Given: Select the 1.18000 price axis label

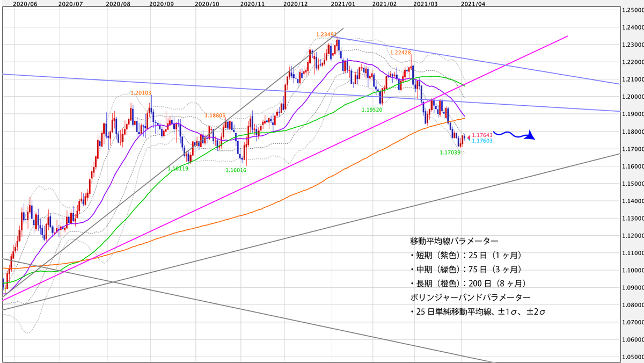Looking at the screenshot, I should pyautogui.click(x=632, y=132).
